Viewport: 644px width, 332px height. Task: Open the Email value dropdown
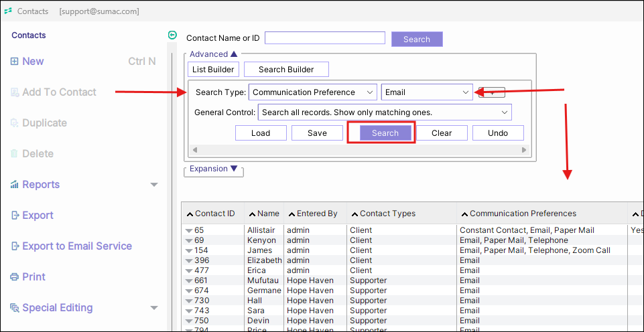click(466, 92)
